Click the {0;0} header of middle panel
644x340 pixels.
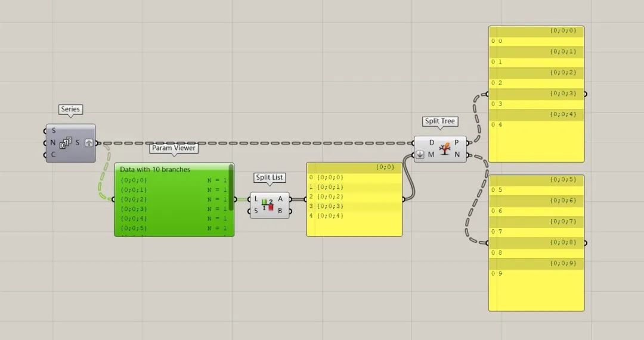click(x=354, y=167)
